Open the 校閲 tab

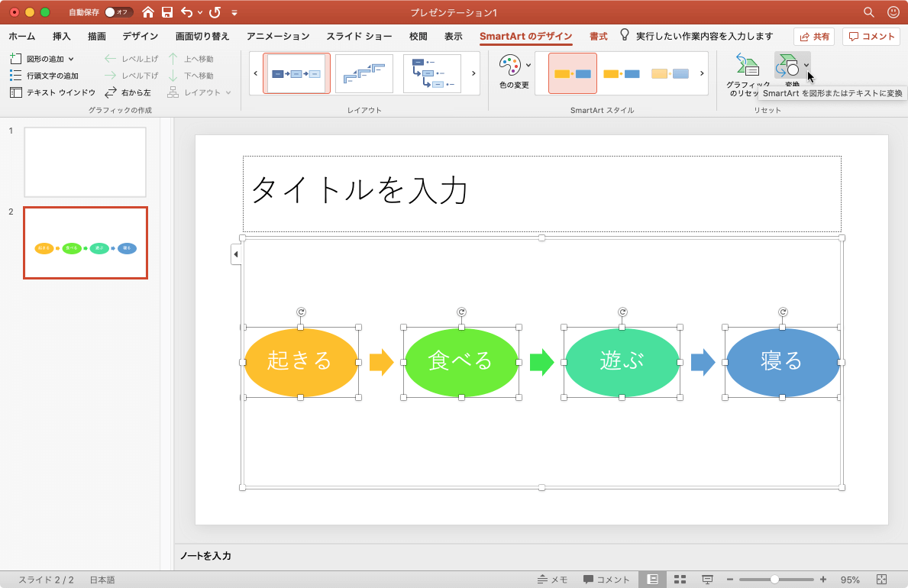pos(418,37)
